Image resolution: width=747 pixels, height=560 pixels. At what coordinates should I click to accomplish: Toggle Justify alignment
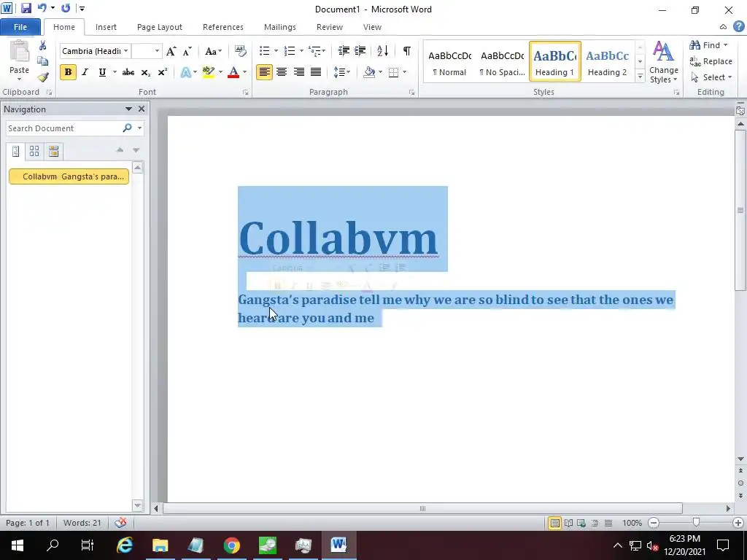click(x=316, y=72)
